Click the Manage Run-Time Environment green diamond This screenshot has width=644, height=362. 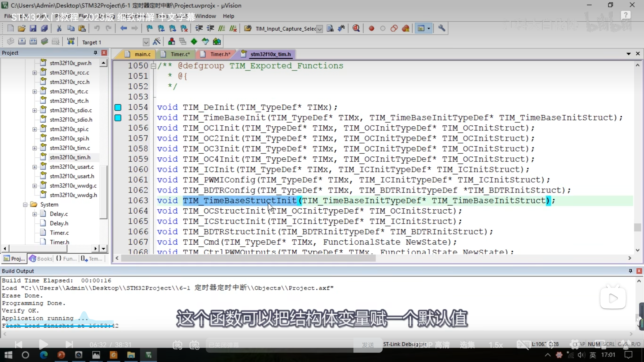click(194, 41)
